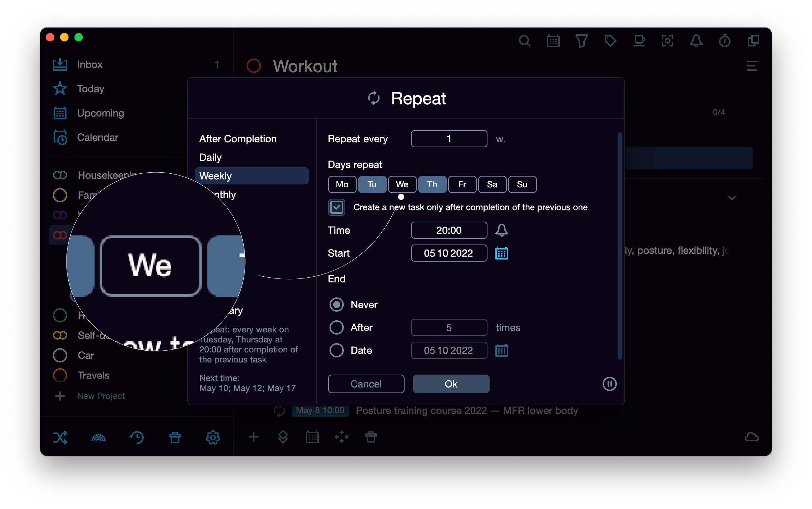The image size is (812, 509).
Task: Open new window duplicate icon
Action: pyautogui.click(x=753, y=41)
